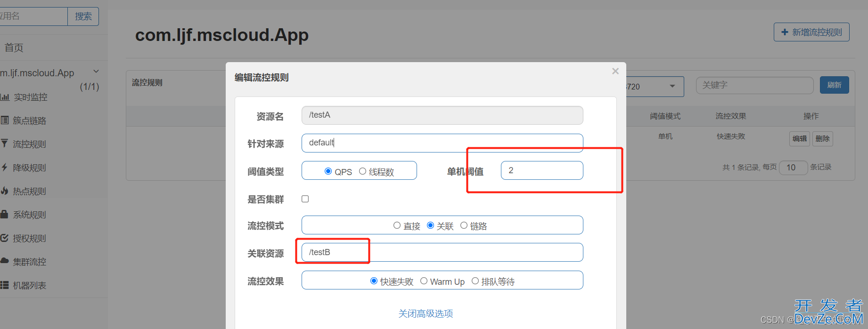Select 排队等待 flow control effect
This screenshot has width=868, height=329.
pyautogui.click(x=475, y=281)
